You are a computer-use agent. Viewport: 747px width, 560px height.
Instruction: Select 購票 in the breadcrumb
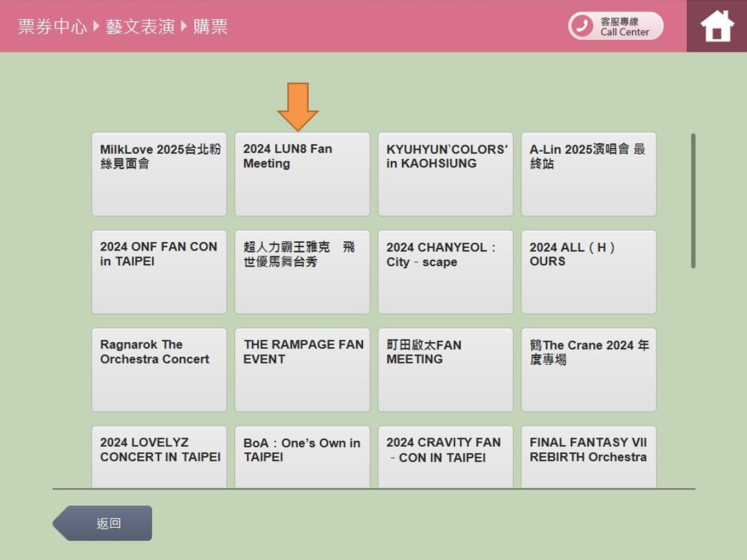coord(210,26)
